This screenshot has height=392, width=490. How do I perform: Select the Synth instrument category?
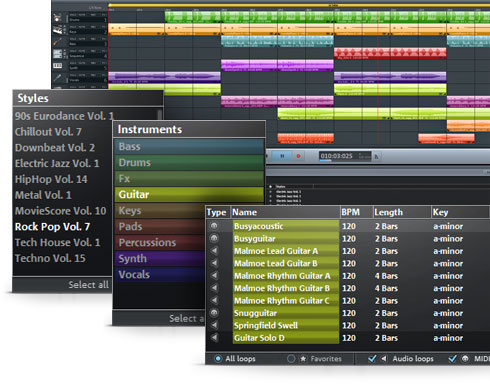click(x=160, y=259)
